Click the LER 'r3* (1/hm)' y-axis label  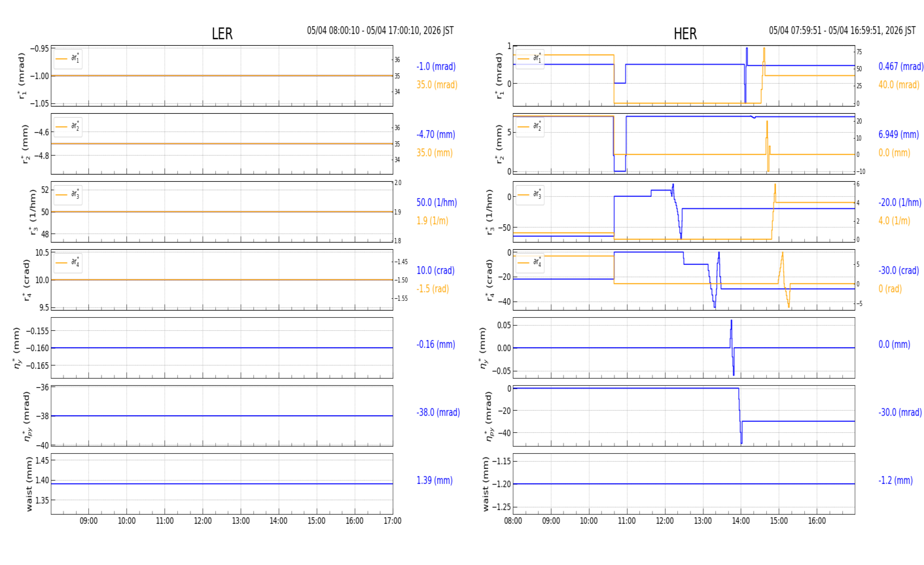[x=31, y=212]
